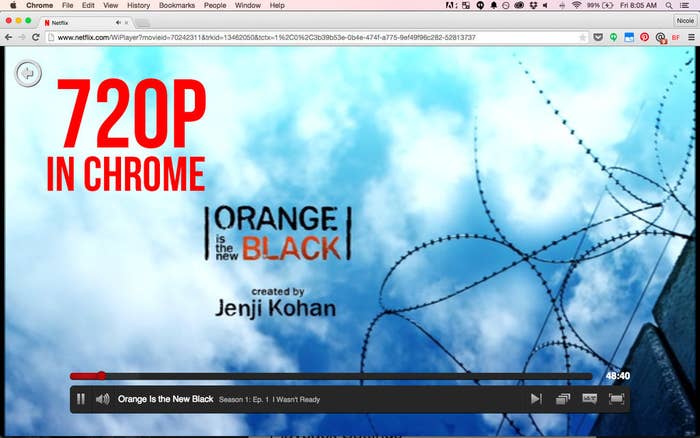
Task: Click the Season 1: Ep. 1 label
Action: coord(244,400)
